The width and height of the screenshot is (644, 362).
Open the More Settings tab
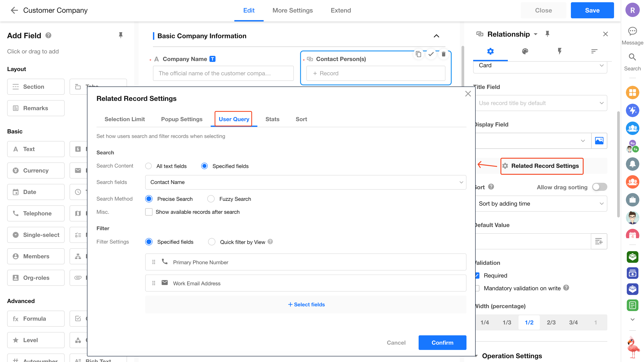click(292, 10)
